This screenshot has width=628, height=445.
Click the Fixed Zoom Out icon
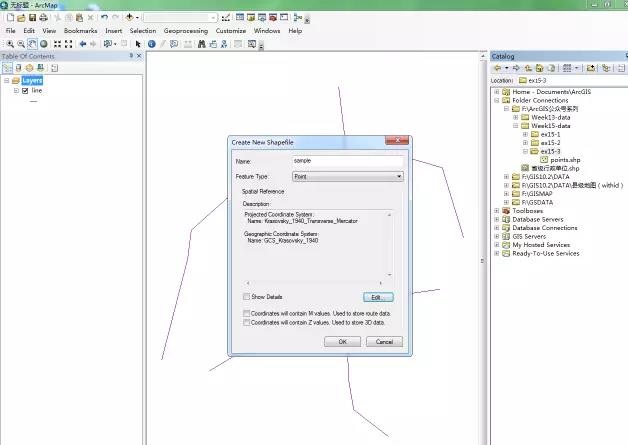tap(68, 44)
